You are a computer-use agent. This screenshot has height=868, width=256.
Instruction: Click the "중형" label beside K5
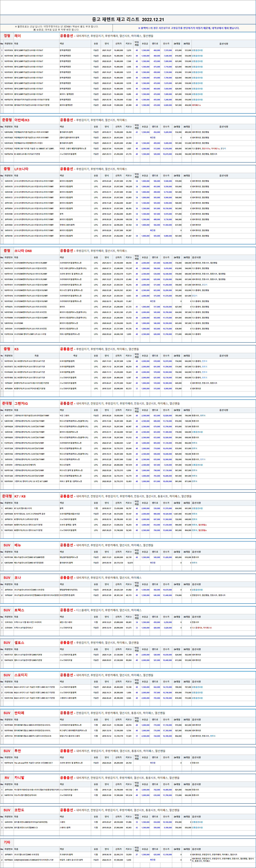pyautogui.click(x=7, y=349)
